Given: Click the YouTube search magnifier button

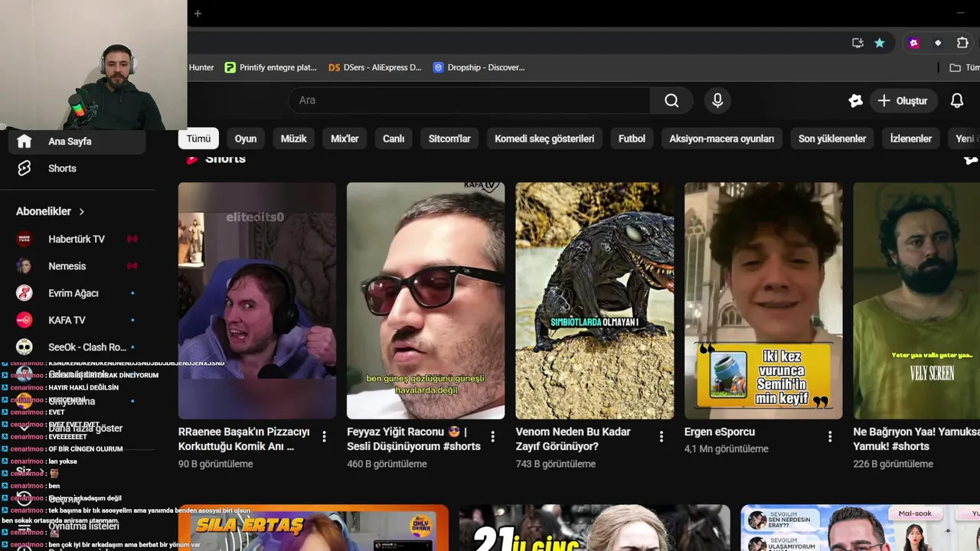Looking at the screenshot, I should pos(671,100).
